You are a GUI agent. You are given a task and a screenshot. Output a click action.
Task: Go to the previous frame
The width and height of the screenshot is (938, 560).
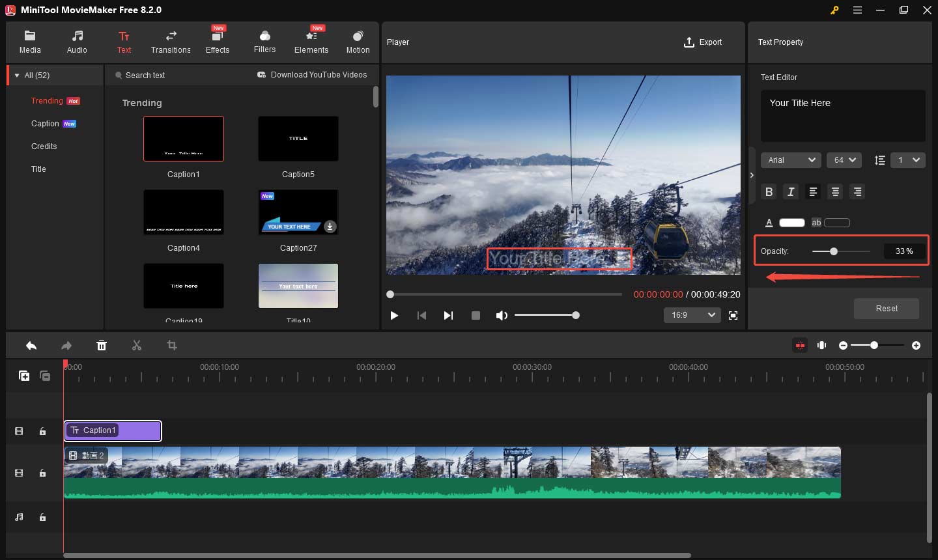click(421, 315)
